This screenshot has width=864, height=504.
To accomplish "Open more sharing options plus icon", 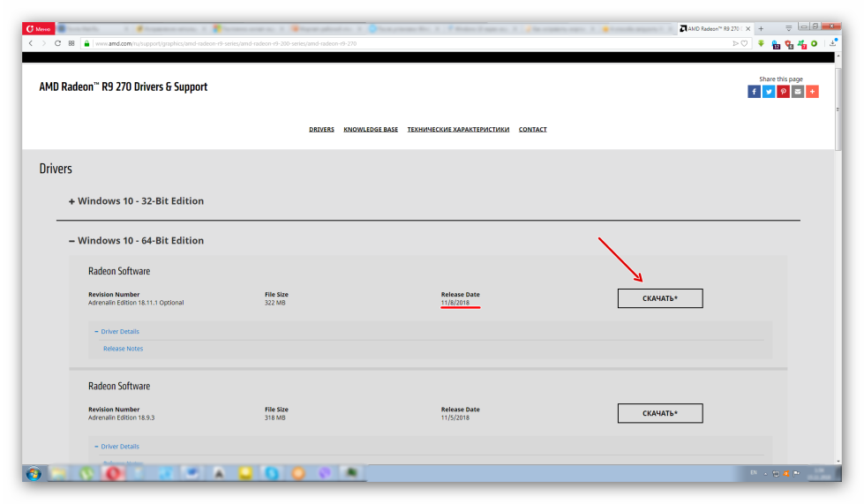I will [x=812, y=92].
